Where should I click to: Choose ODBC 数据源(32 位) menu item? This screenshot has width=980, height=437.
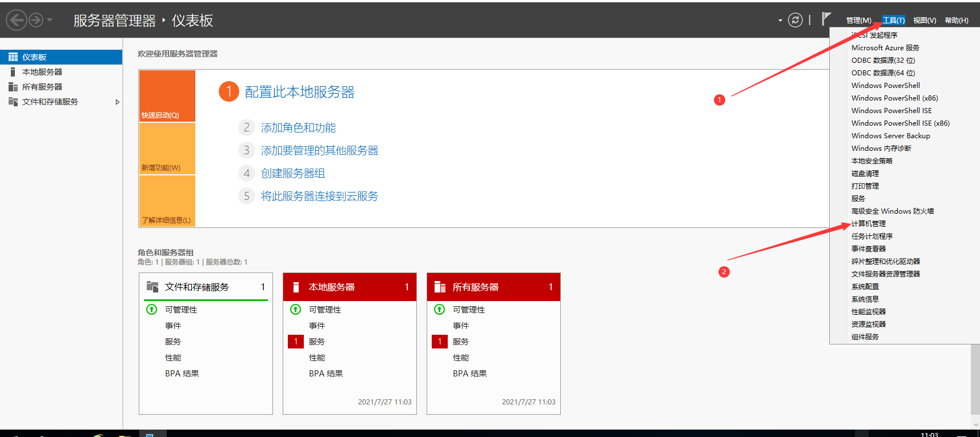(x=883, y=61)
